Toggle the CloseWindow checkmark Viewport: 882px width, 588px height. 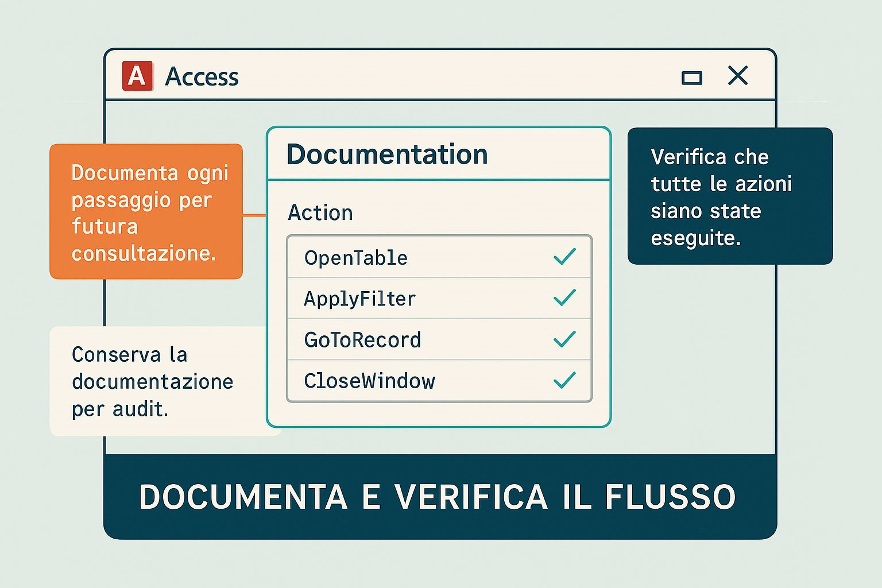564,380
